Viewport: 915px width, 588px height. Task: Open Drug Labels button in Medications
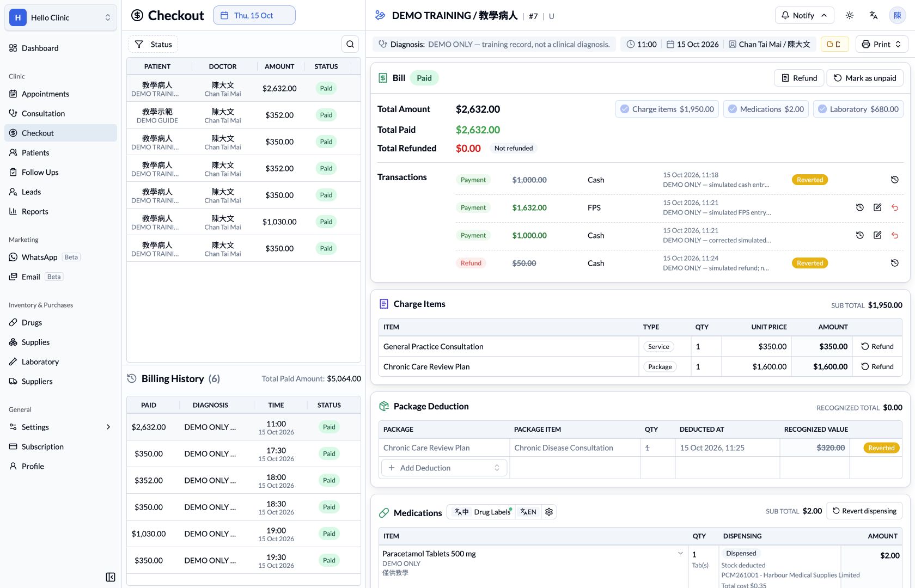click(x=492, y=512)
